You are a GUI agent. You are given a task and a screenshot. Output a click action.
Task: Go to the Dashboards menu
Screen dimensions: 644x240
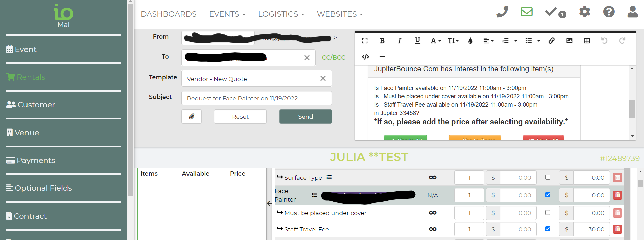168,14
